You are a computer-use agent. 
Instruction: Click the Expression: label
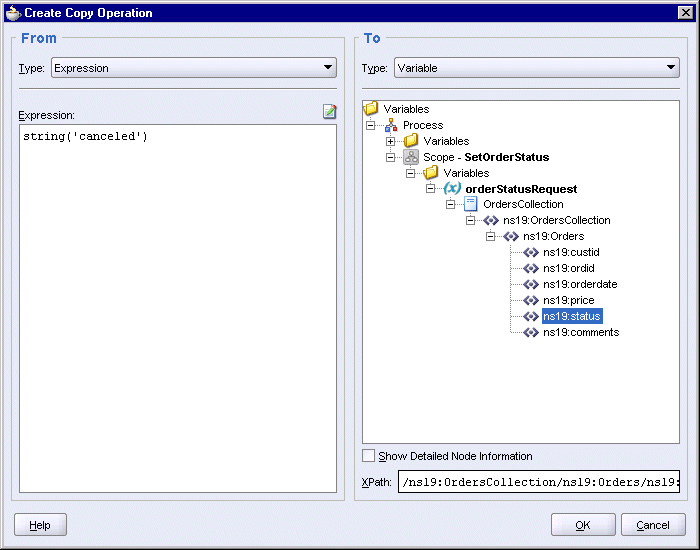pyautogui.click(x=46, y=115)
